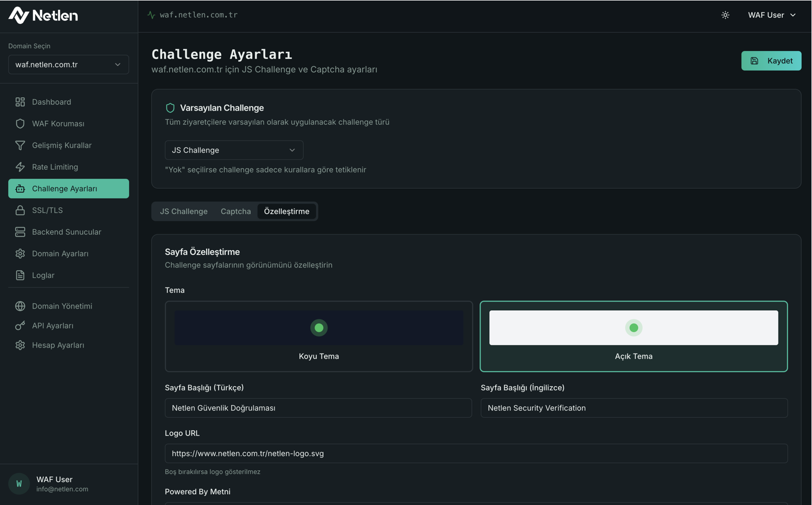Open Domain Ayarları page
The width and height of the screenshot is (812, 505).
(x=68, y=254)
